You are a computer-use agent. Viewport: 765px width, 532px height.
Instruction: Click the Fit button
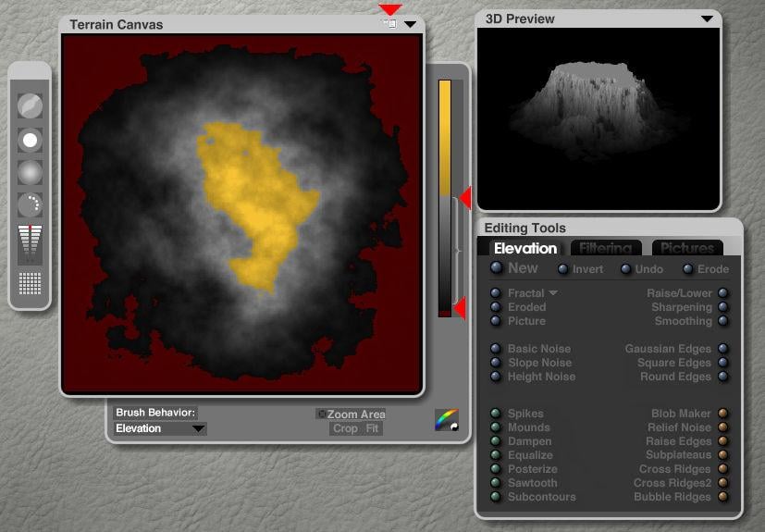pos(372,428)
